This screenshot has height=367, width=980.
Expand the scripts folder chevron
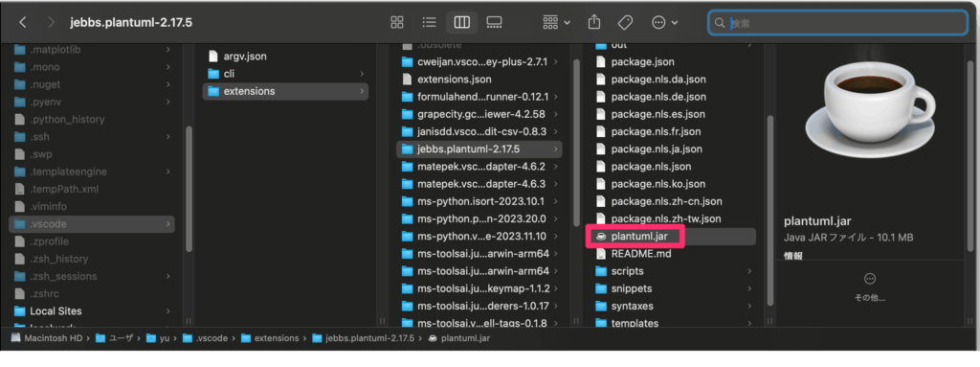pos(749,271)
